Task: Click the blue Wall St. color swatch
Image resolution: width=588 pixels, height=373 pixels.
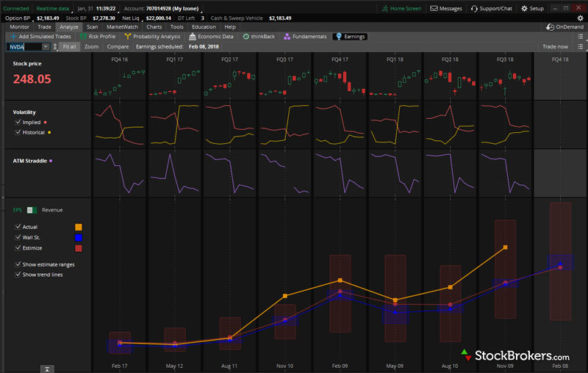Action: pyautogui.click(x=79, y=237)
